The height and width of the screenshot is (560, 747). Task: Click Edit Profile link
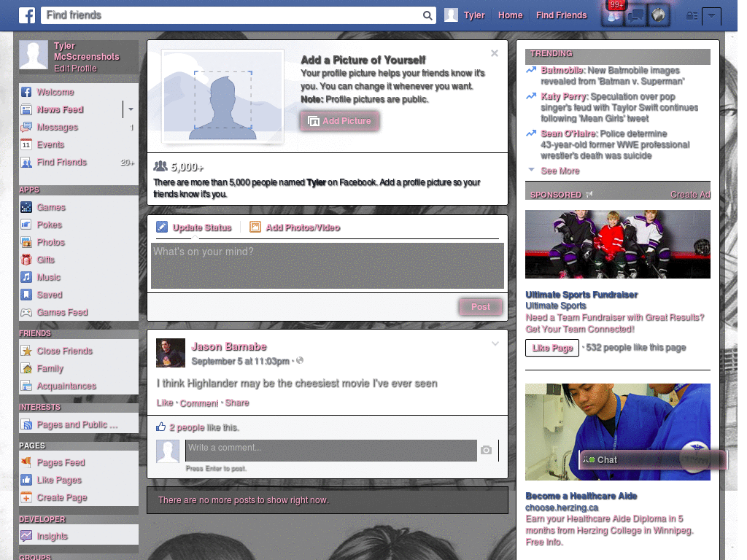75,68
